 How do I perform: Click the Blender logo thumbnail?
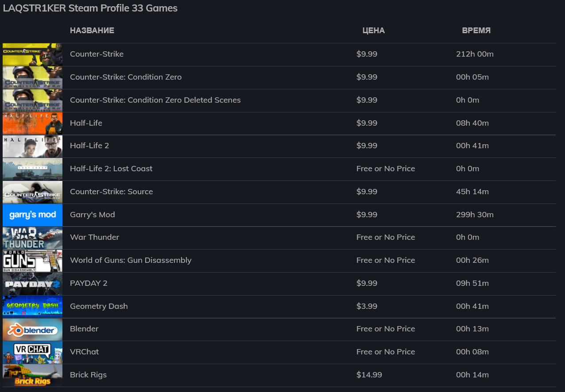point(32,330)
